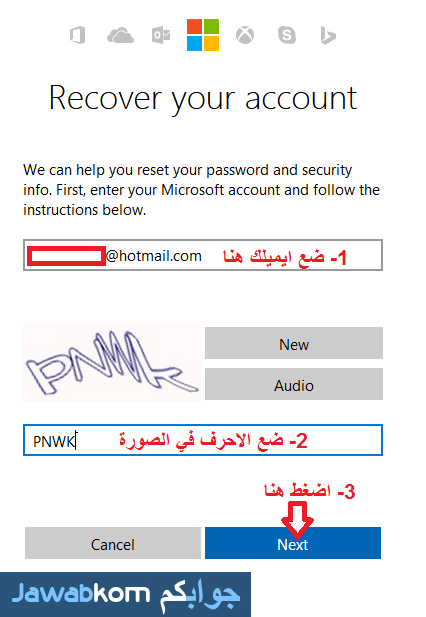Click the Microsoft four-color logo

(x=203, y=35)
